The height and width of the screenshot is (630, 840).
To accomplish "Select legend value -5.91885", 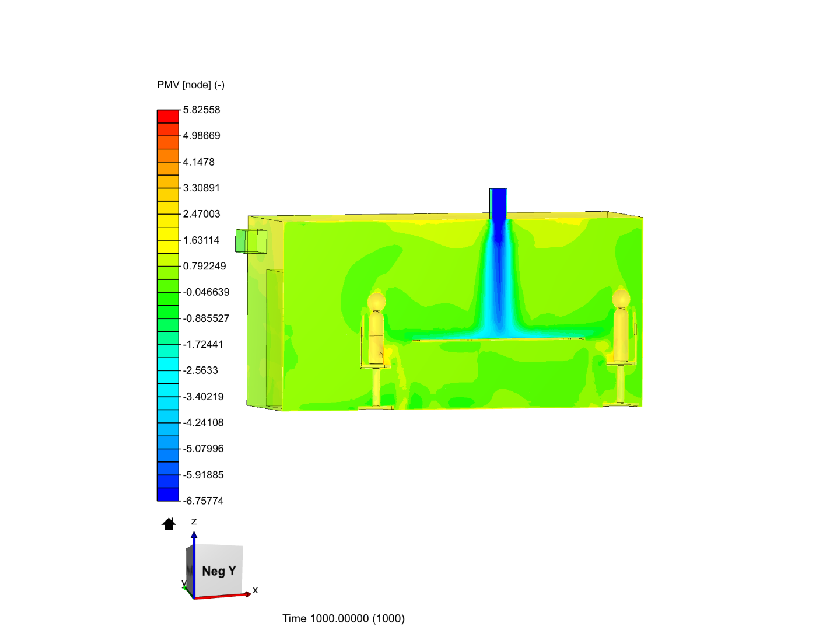I will [203, 475].
